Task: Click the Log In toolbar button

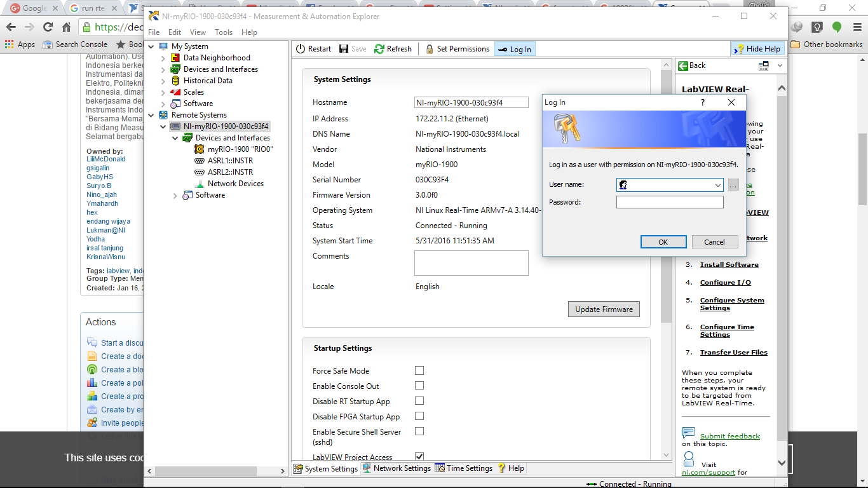Action: click(x=514, y=49)
